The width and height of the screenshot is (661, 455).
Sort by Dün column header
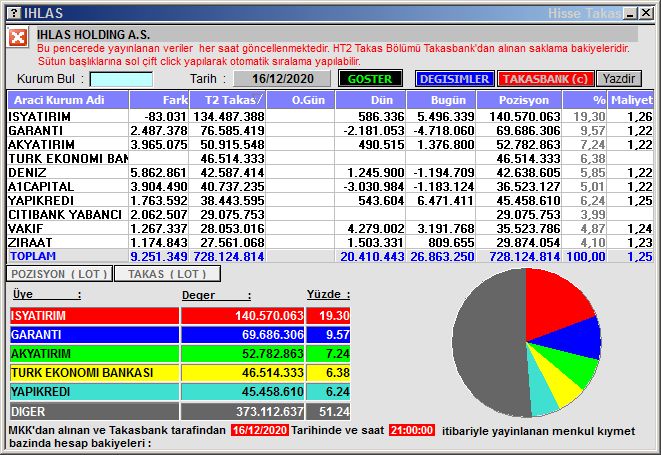[x=371, y=100]
